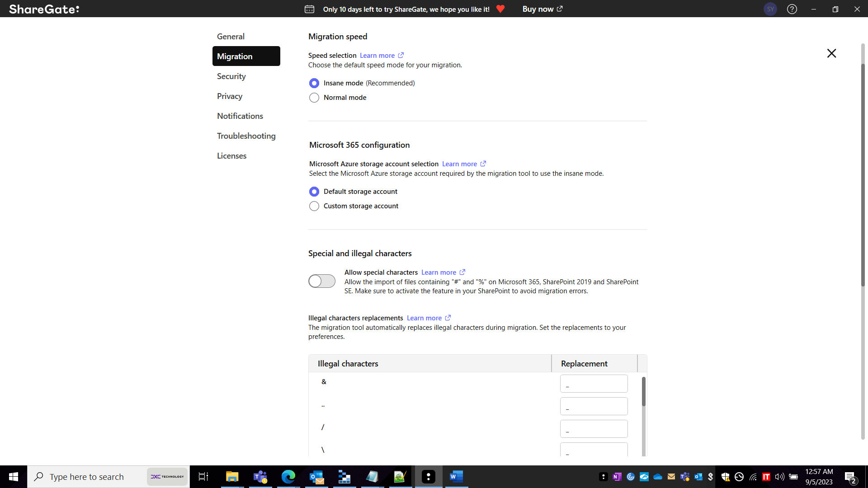The image size is (868, 488).
Task: Click replacement field for .. character
Action: click(x=594, y=406)
